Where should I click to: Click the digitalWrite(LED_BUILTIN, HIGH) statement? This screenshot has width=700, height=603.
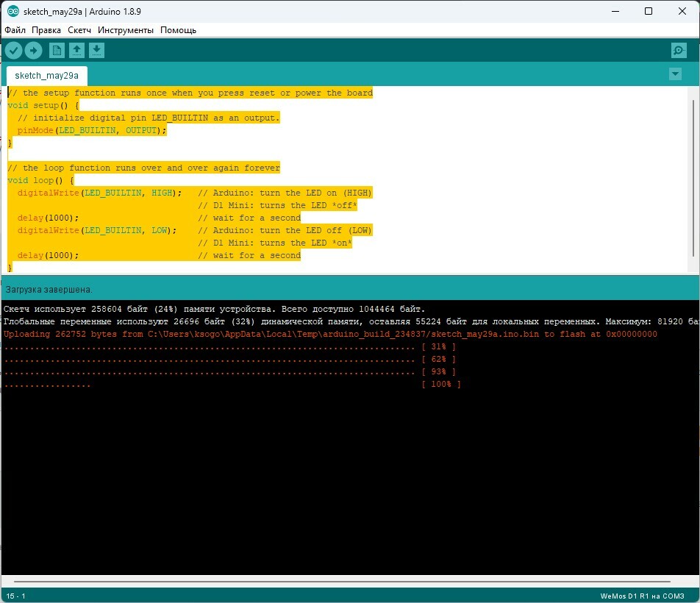pos(99,193)
